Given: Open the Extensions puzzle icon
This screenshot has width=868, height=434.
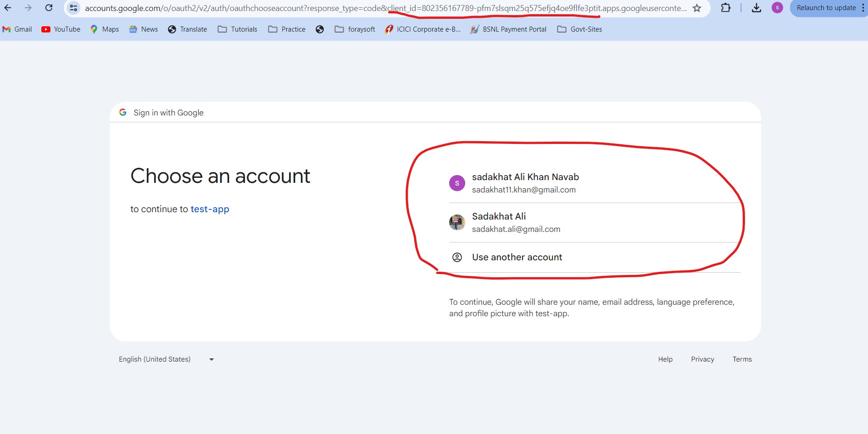Looking at the screenshot, I should (x=725, y=8).
